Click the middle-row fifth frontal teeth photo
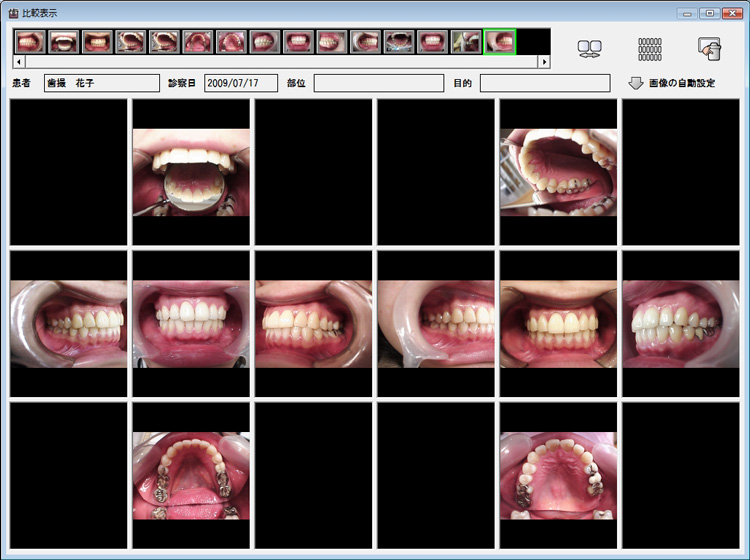This screenshot has height=560, width=750. pyautogui.click(x=559, y=324)
